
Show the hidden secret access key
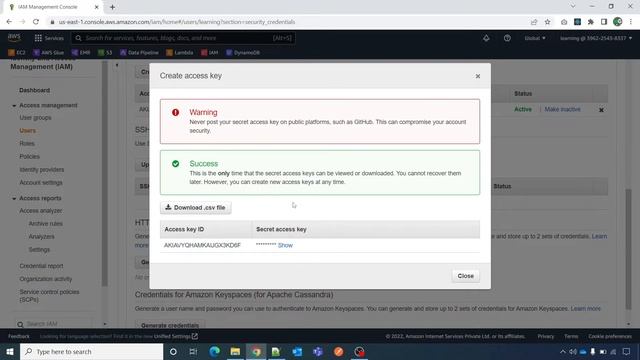pos(285,245)
